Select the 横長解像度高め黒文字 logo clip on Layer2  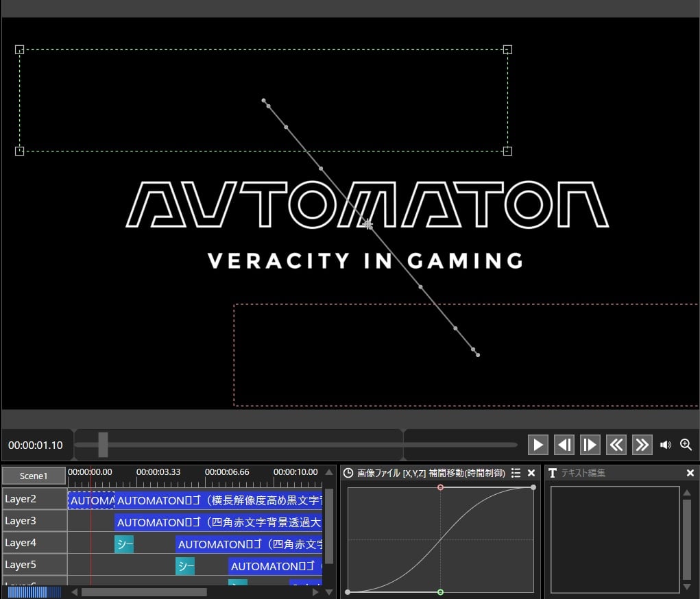pos(219,500)
